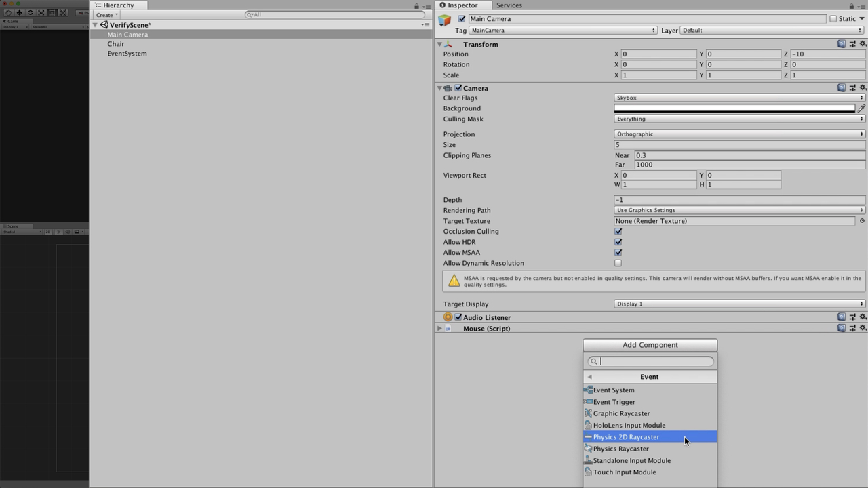Collapse the Transform component section
This screenshot has width=868, height=488.
tap(439, 44)
